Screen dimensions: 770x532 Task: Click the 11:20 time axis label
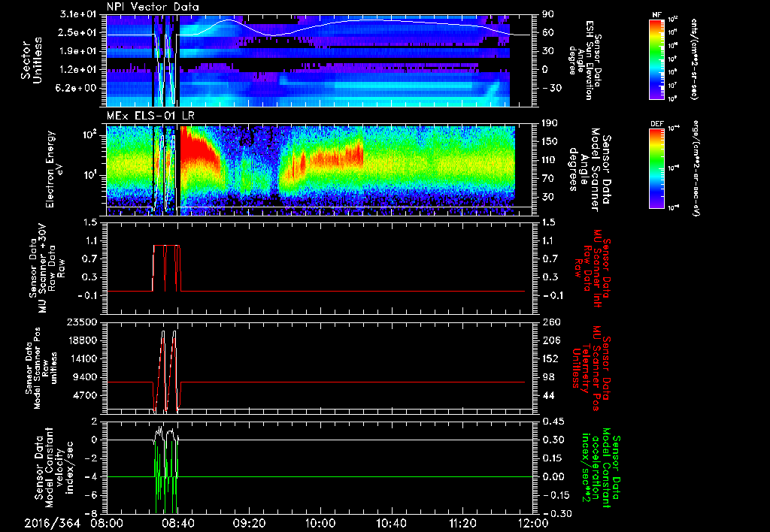tap(462, 523)
